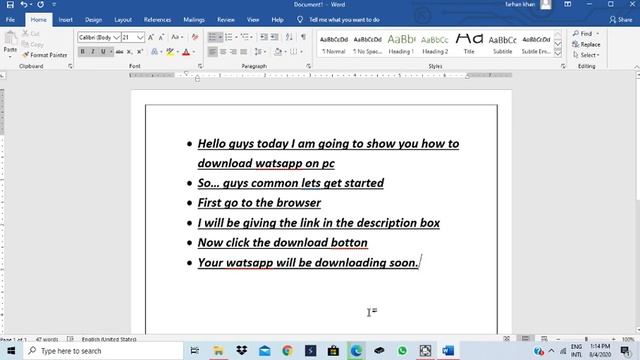Click the Clear All Formatting icon
The width and height of the screenshot is (640, 360).
pyautogui.click(x=195, y=37)
